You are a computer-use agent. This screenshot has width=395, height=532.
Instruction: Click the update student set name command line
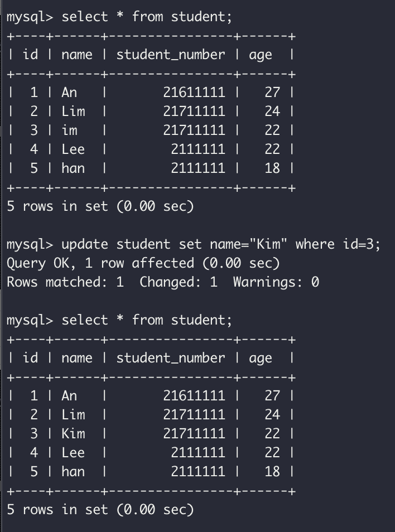coord(221,244)
